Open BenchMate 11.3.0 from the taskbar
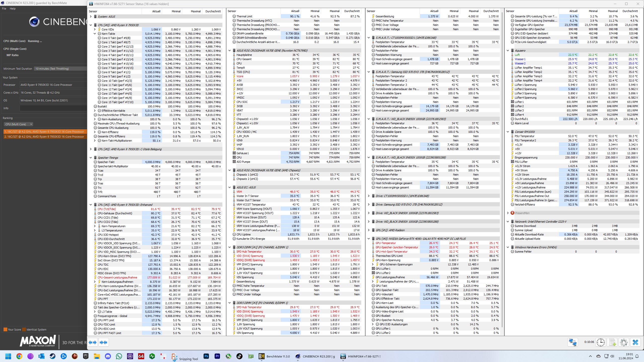 (x=274, y=356)
